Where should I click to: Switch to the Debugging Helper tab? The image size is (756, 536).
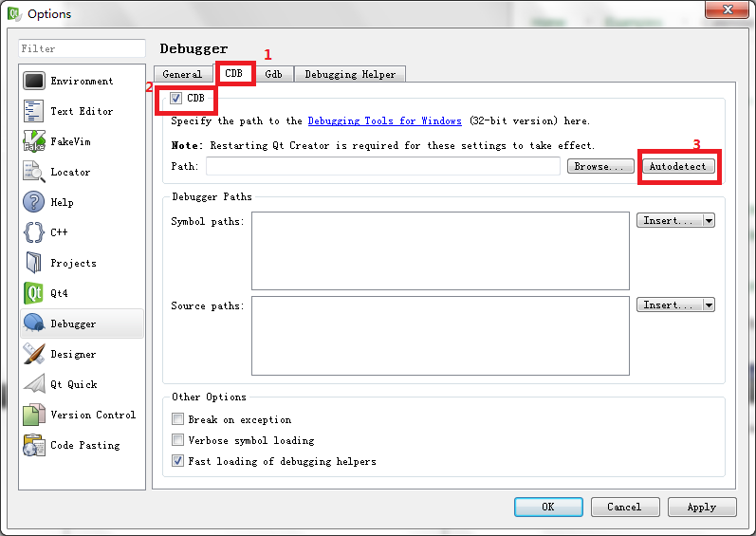point(350,74)
